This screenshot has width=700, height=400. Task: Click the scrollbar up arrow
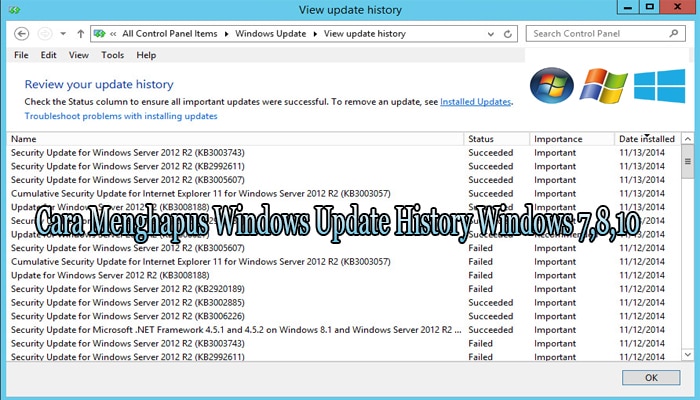tap(688, 139)
